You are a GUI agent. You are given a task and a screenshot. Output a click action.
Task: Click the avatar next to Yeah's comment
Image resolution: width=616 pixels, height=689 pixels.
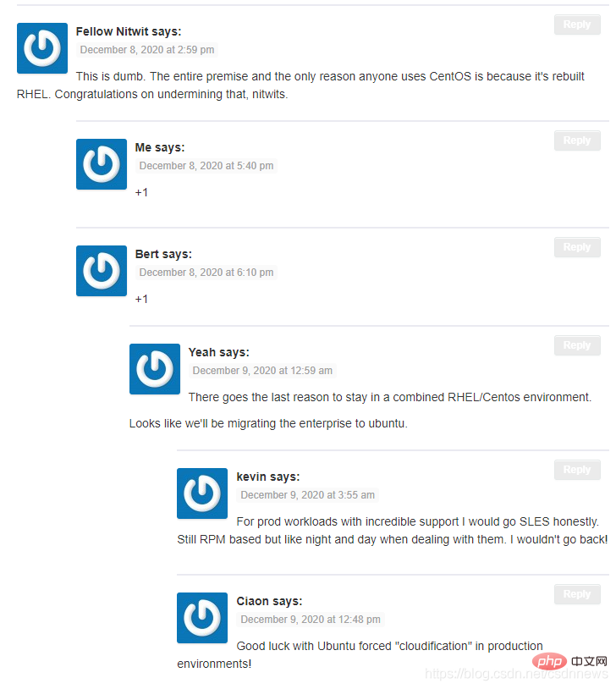pyautogui.click(x=155, y=369)
